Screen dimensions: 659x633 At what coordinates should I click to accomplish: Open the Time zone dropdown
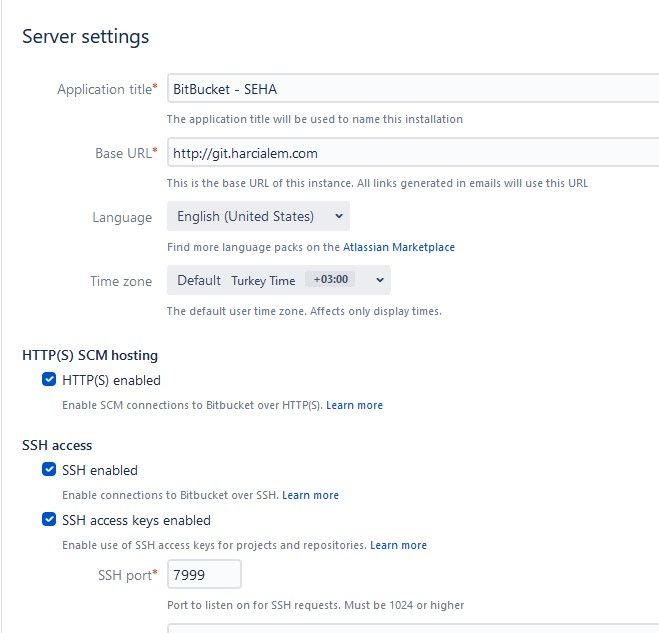click(x=279, y=280)
